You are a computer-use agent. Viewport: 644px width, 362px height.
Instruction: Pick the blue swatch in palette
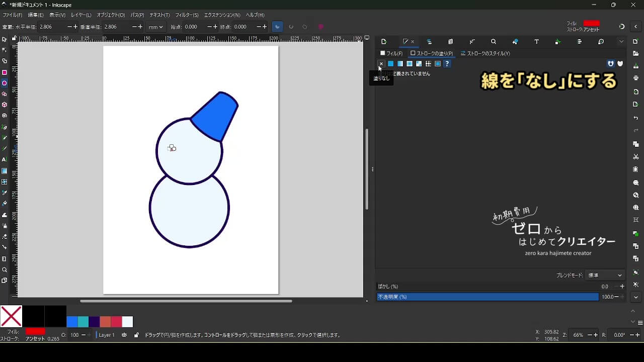(x=72, y=322)
